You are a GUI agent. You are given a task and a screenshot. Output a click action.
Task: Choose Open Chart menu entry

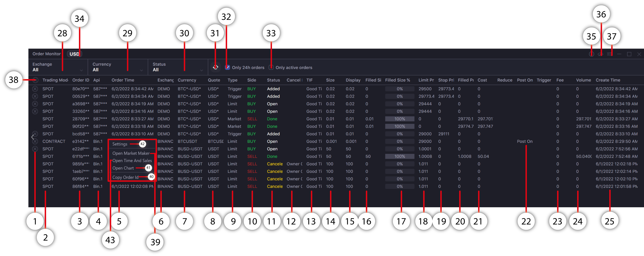pos(123,168)
